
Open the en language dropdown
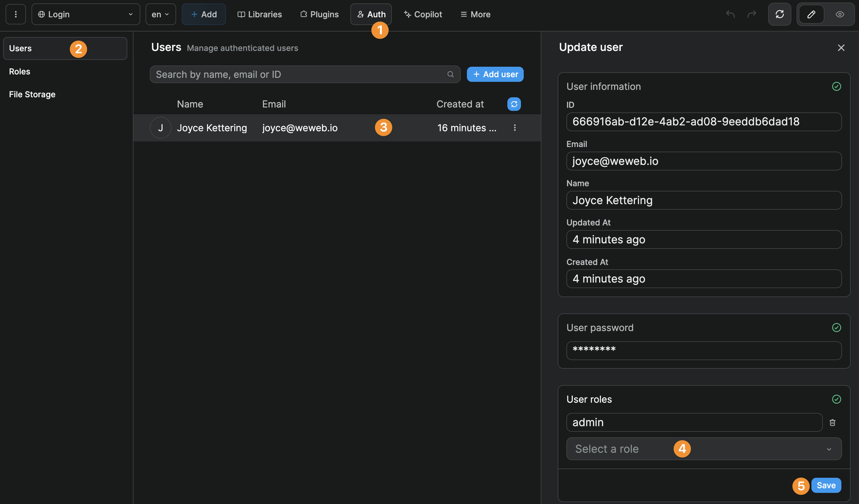point(160,14)
